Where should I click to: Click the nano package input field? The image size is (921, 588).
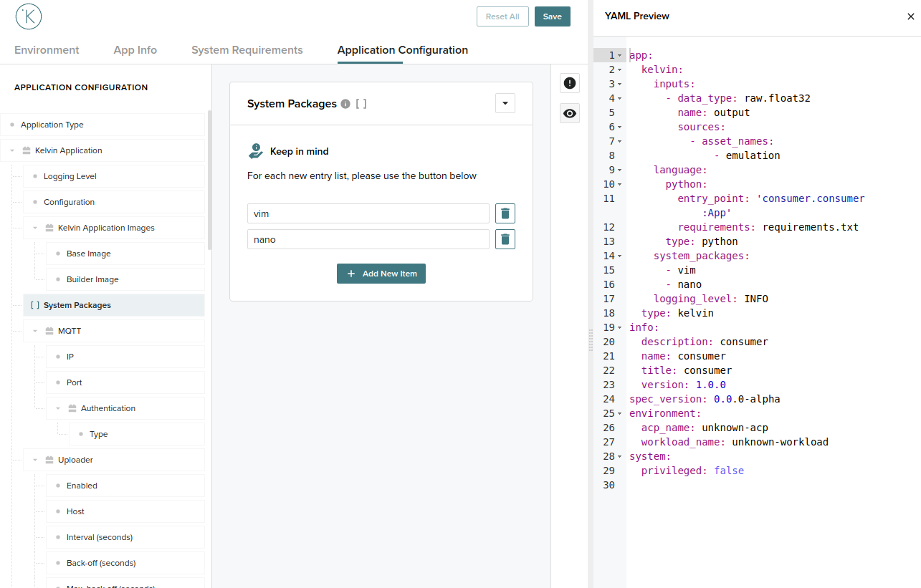[368, 239]
